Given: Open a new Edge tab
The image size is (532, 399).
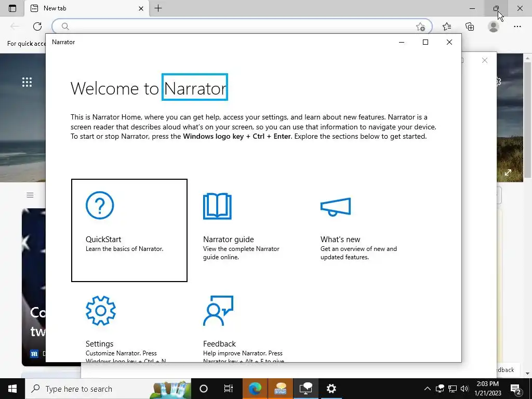Looking at the screenshot, I should pyautogui.click(x=158, y=8).
